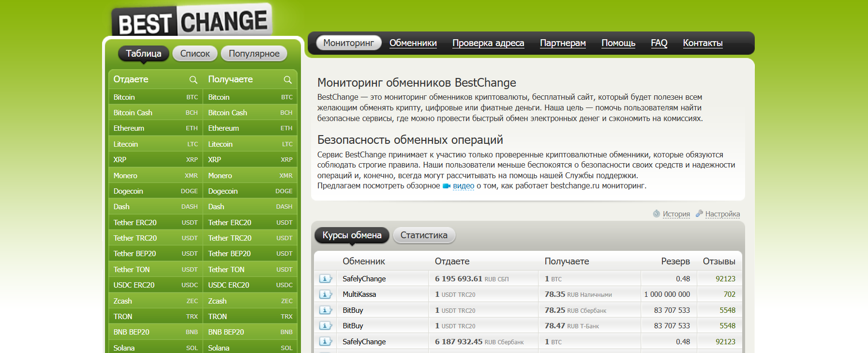Select Solana in Получаете column
The width and height of the screenshot is (868, 353).
coord(250,348)
